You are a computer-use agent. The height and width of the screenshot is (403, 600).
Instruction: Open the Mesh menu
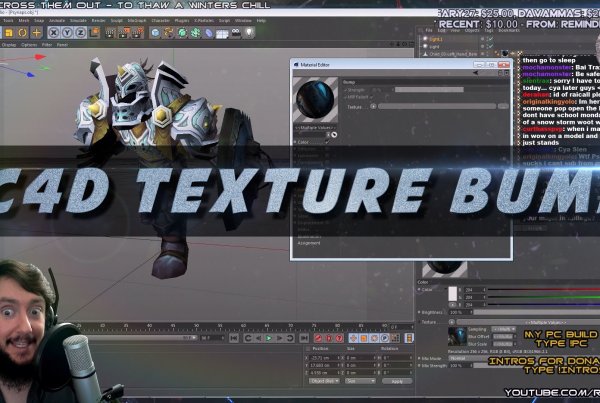pos(24,20)
